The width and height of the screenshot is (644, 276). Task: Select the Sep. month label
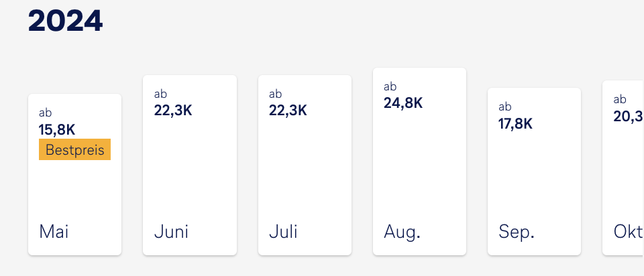(515, 232)
